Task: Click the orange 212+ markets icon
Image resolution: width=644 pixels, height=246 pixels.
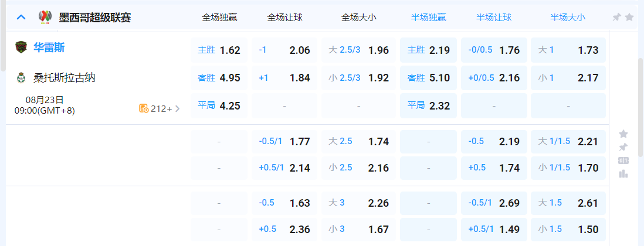Action: (143, 108)
